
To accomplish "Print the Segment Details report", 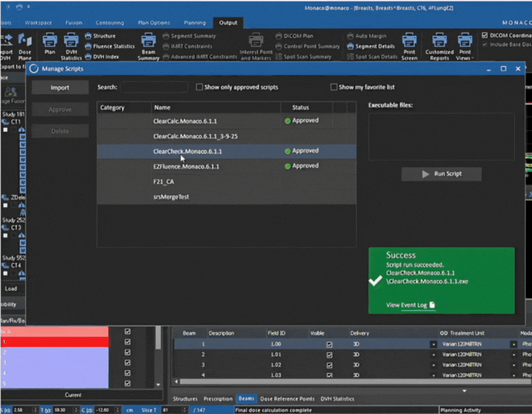I will (x=371, y=46).
